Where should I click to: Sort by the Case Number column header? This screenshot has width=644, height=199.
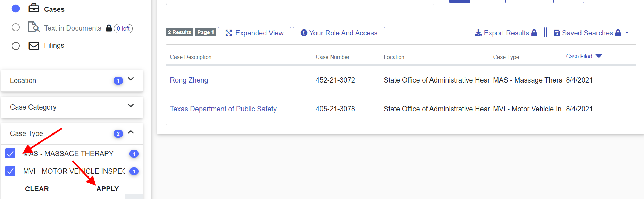(x=332, y=57)
